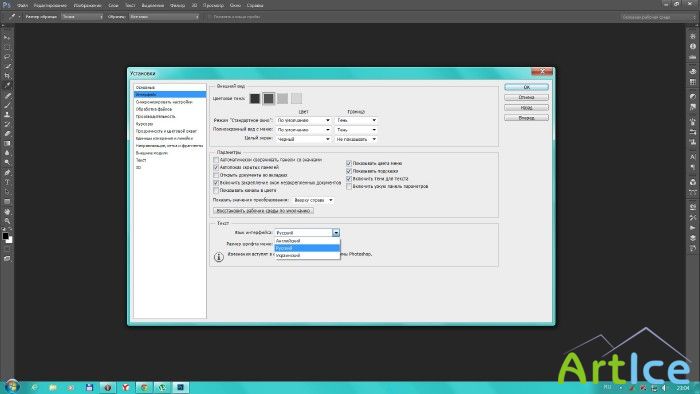The width and height of the screenshot is (700, 394).
Task: Enable 'Включить узкую панель параметров'
Action: (x=349, y=186)
